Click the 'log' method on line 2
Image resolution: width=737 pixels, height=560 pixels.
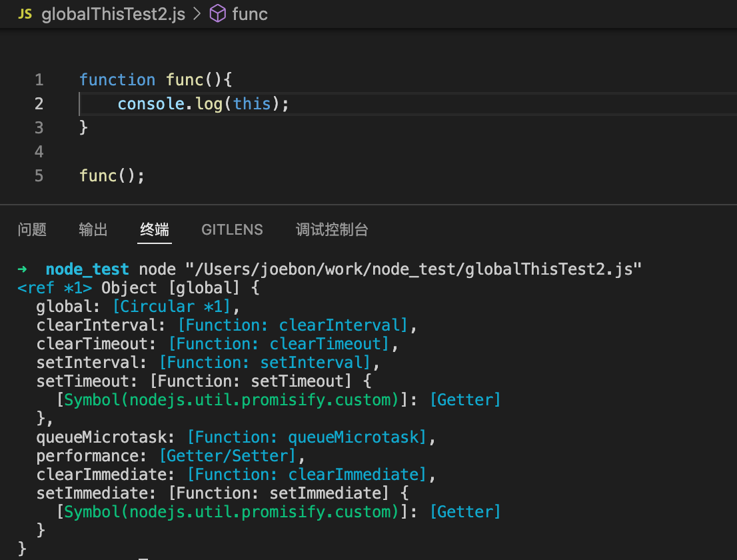coord(209,104)
